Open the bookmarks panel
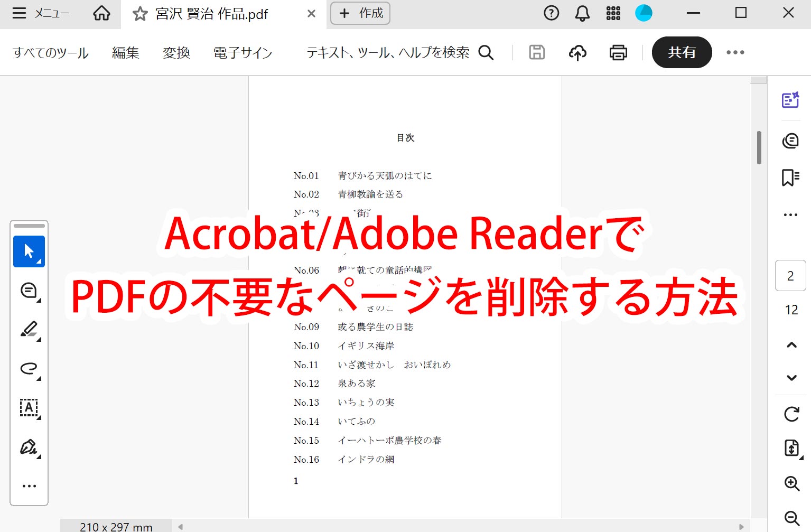 tap(790, 179)
